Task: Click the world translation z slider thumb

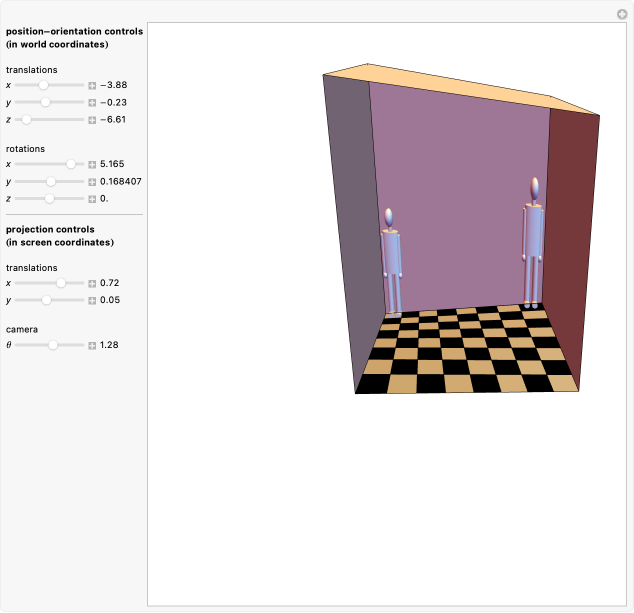Action: pyautogui.click(x=26, y=119)
